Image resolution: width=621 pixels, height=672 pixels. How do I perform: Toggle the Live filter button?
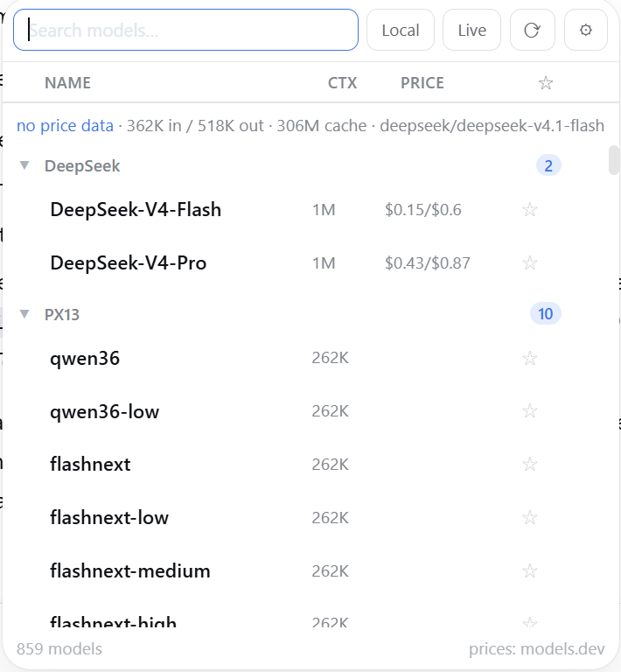(471, 30)
